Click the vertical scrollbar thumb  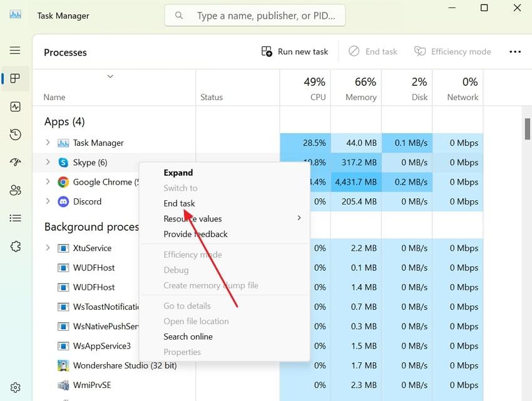(527, 129)
